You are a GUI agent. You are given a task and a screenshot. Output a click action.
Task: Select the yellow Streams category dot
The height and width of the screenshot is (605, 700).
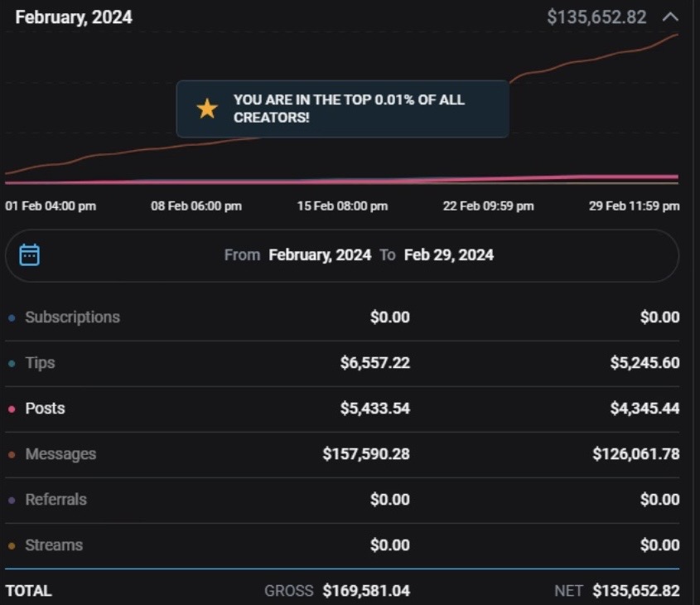[x=10, y=544]
